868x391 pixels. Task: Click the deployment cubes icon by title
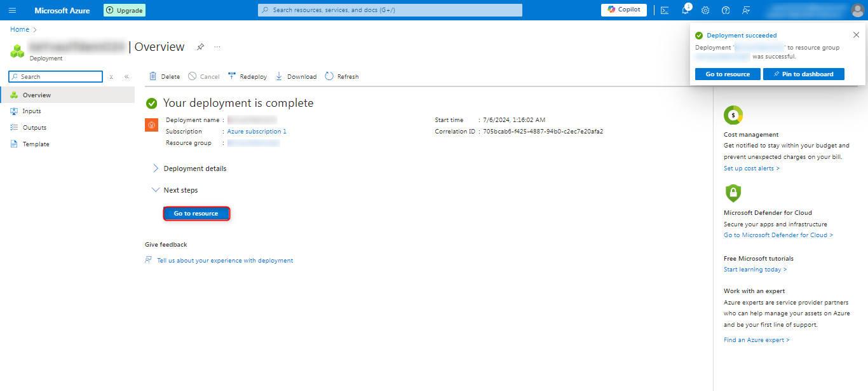(18, 51)
